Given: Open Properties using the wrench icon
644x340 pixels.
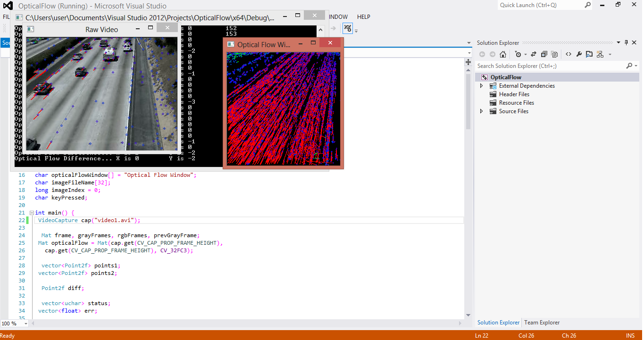Looking at the screenshot, I should pos(579,54).
